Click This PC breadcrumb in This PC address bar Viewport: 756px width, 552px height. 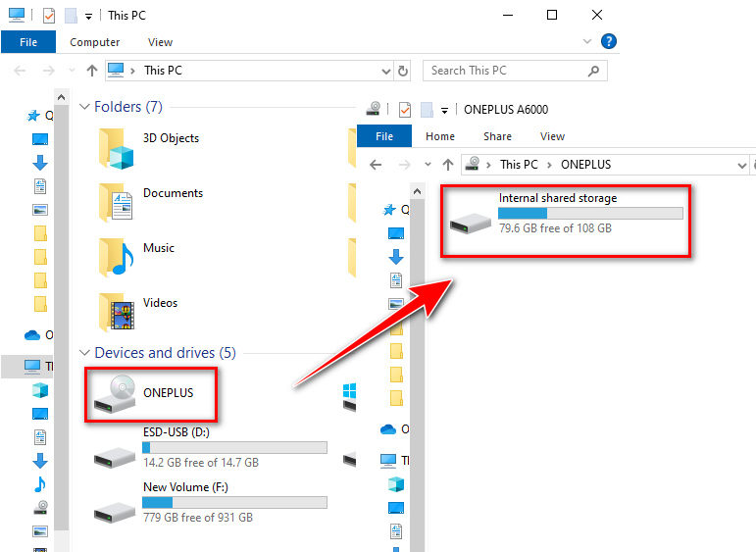point(163,71)
